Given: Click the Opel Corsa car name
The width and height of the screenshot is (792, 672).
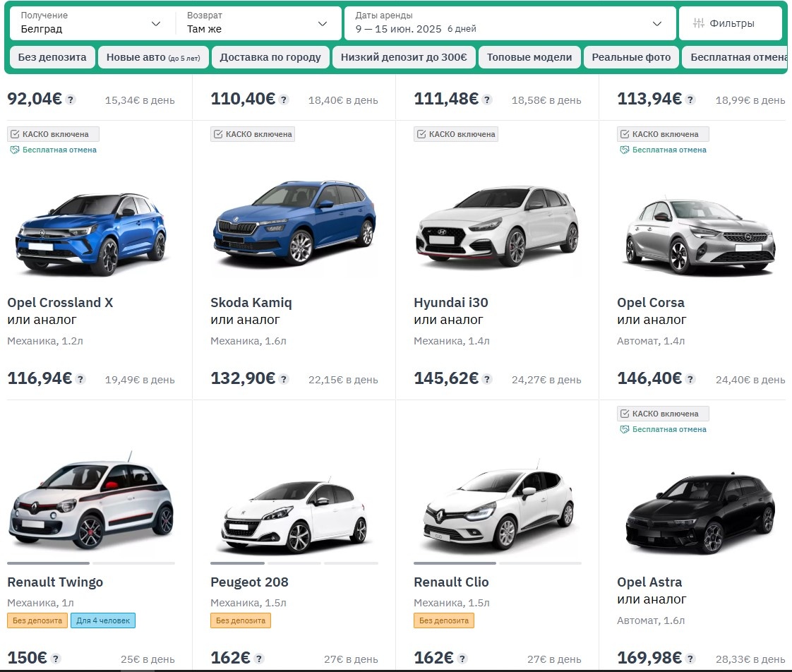Looking at the screenshot, I should (x=651, y=302).
